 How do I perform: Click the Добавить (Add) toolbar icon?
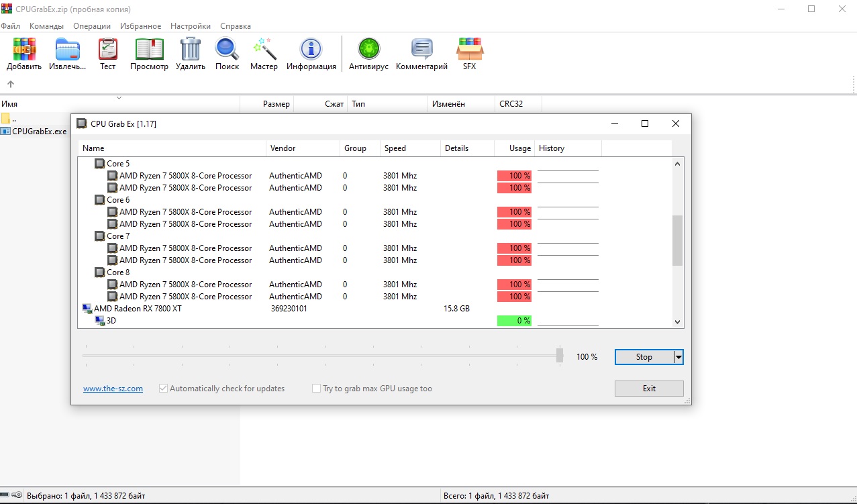point(24,49)
